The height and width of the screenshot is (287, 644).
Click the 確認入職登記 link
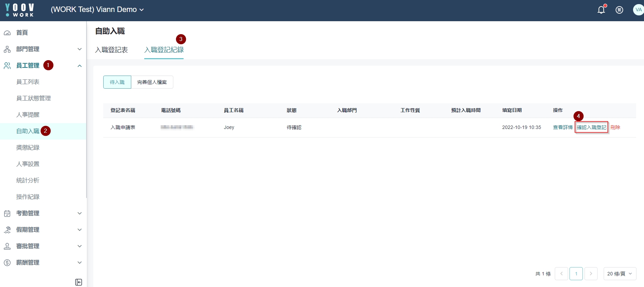(x=591, y=127)
